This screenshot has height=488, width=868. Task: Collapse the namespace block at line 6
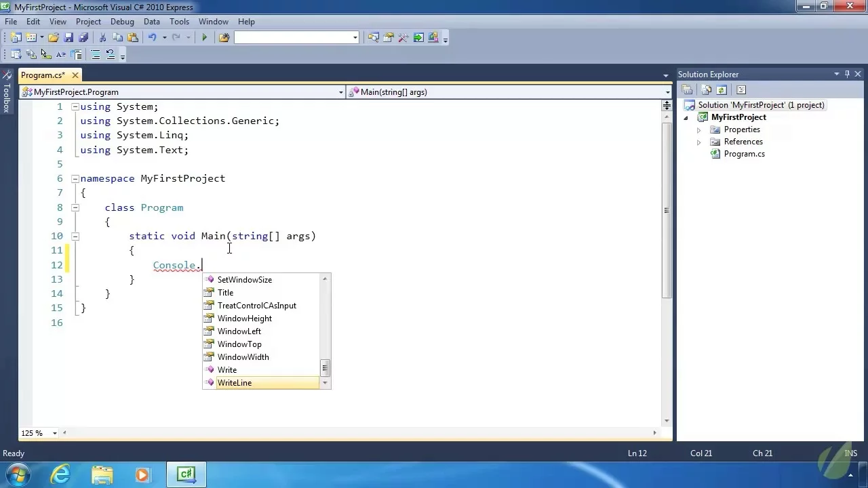click(75, 178)
